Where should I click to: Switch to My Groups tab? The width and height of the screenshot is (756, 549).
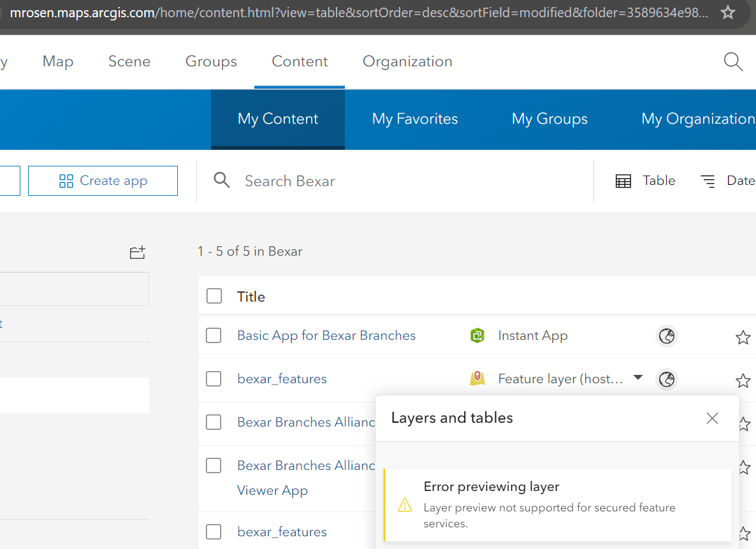549,119
